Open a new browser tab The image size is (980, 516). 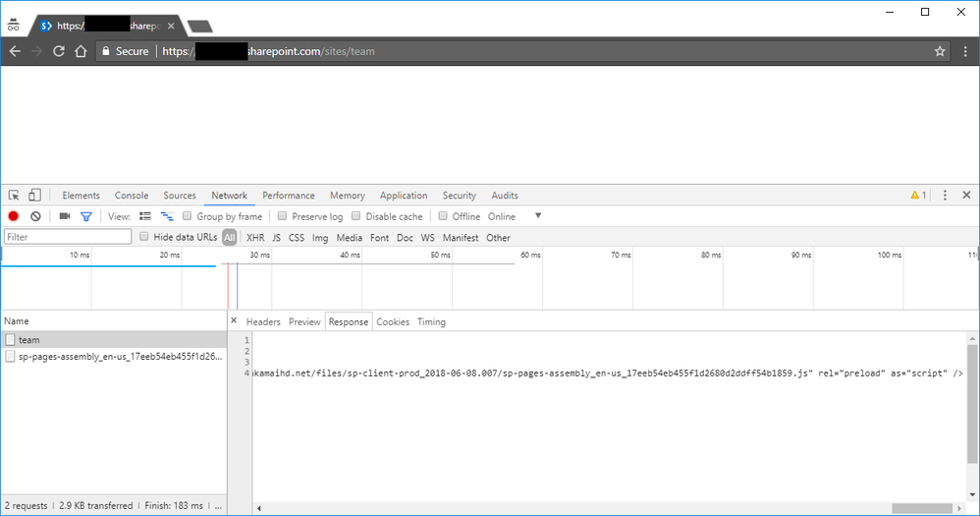point(200,27)
